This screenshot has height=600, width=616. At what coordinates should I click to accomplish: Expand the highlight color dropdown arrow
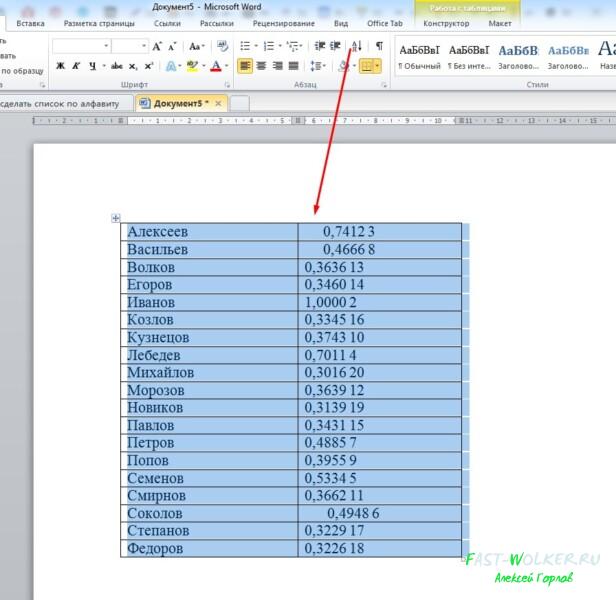pos(204,66)
